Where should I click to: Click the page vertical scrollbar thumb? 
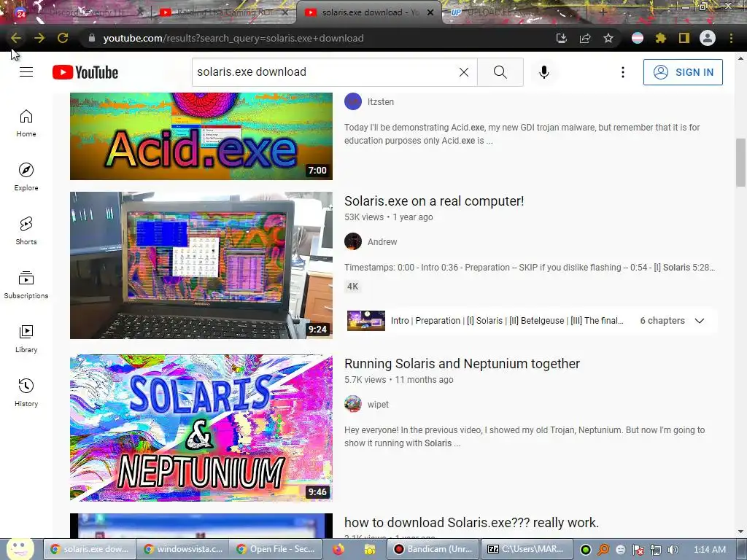tap(740, 162)
